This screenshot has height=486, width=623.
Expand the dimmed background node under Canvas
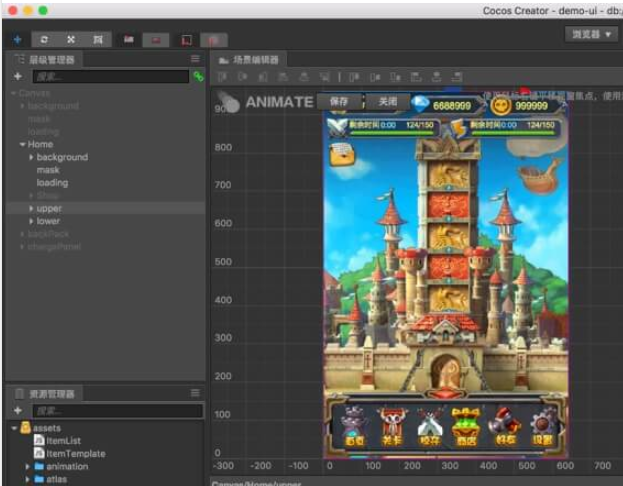tap(22, 106)
